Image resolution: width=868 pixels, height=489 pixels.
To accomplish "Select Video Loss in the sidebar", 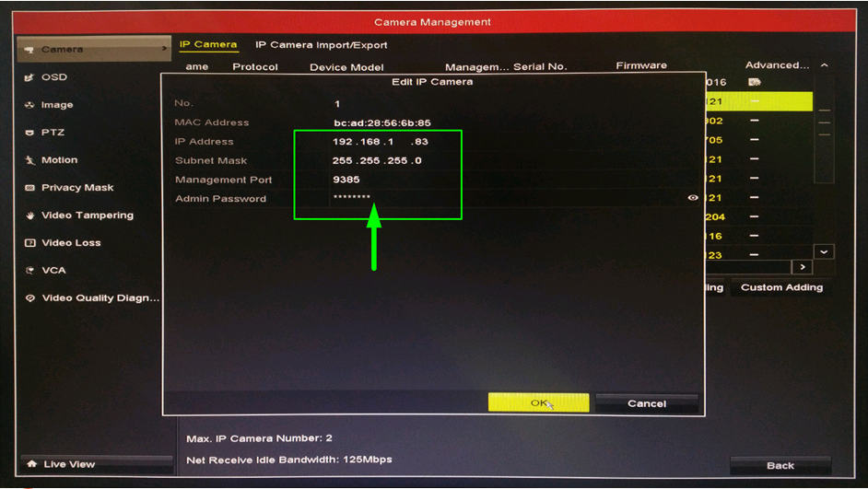I will pos(71,243).
